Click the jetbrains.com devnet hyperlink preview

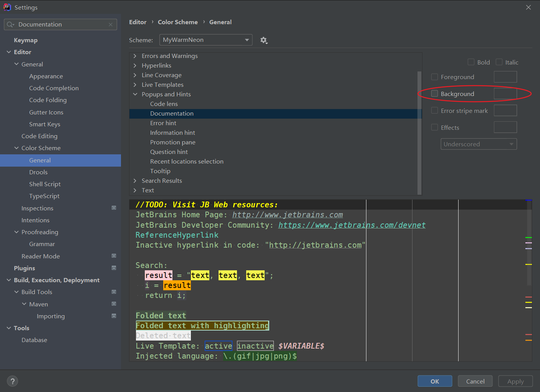click(352, 225)
